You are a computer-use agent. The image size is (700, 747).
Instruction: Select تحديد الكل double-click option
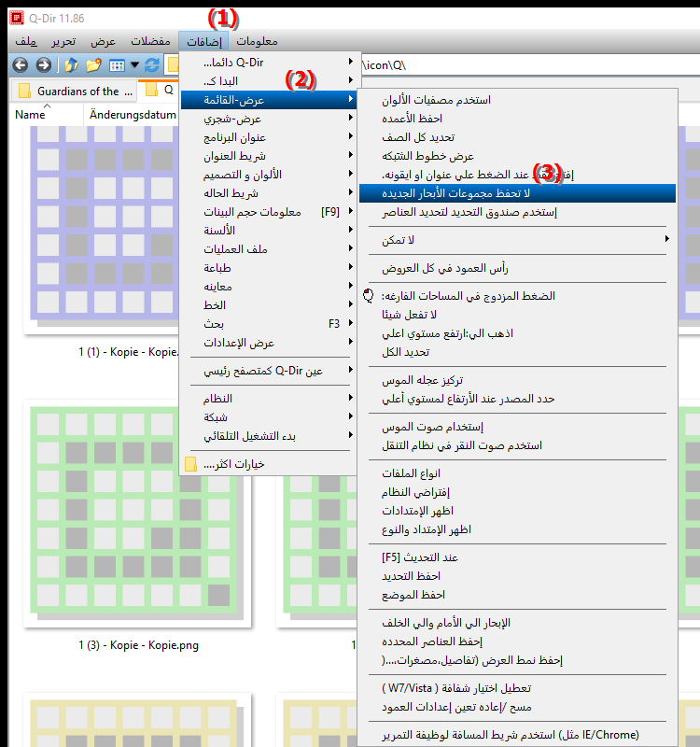[517, 352]
